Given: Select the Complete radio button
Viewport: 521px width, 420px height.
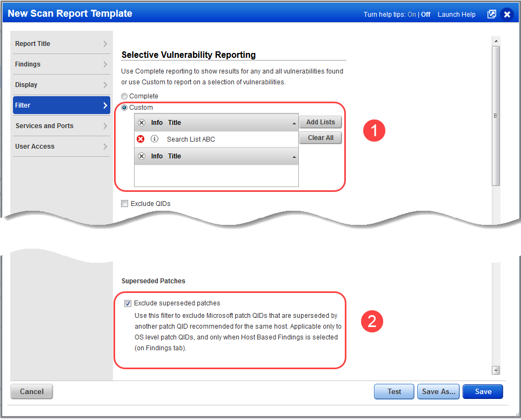Looking at the screenshot, I should tap(124, 96).
